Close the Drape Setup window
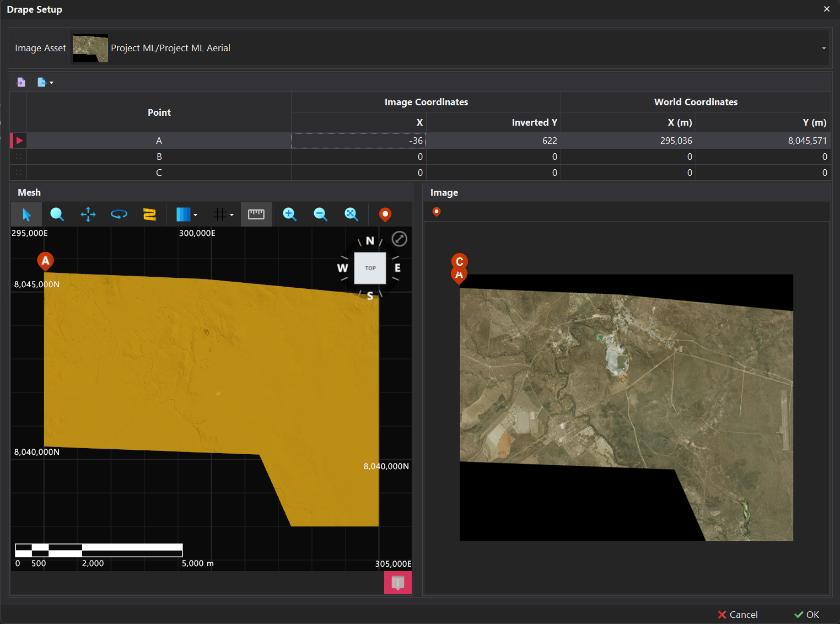This screenshot has height=624, width=840. 826,9
